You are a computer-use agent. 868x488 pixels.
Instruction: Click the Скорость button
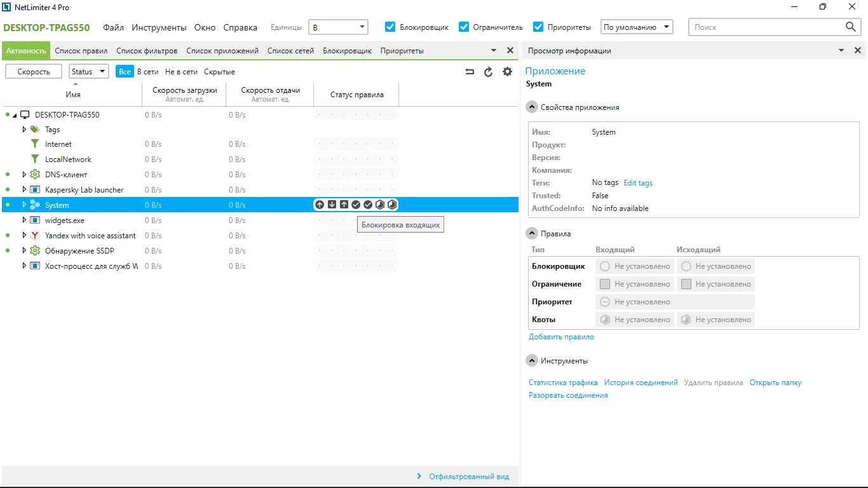[34, 72]
